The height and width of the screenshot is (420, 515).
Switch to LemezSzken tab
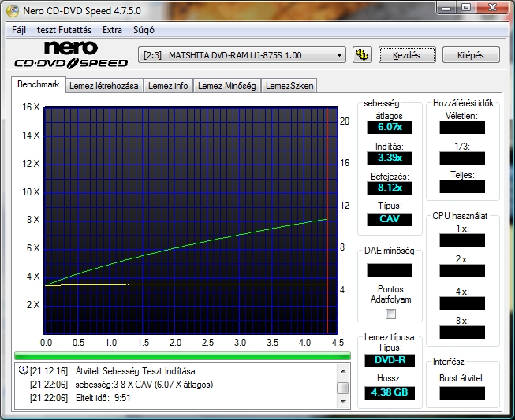pos(289,86)
